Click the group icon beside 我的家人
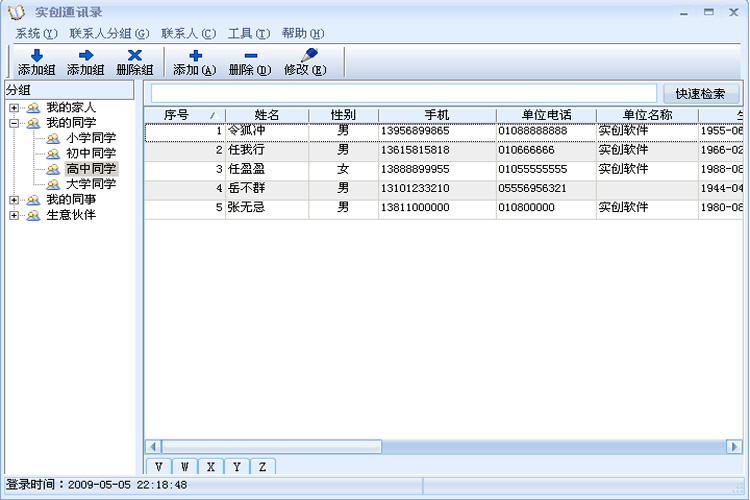 33,108
